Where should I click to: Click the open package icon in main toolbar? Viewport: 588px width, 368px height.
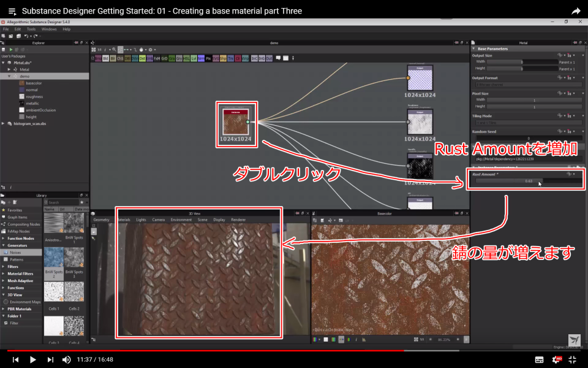10,36
